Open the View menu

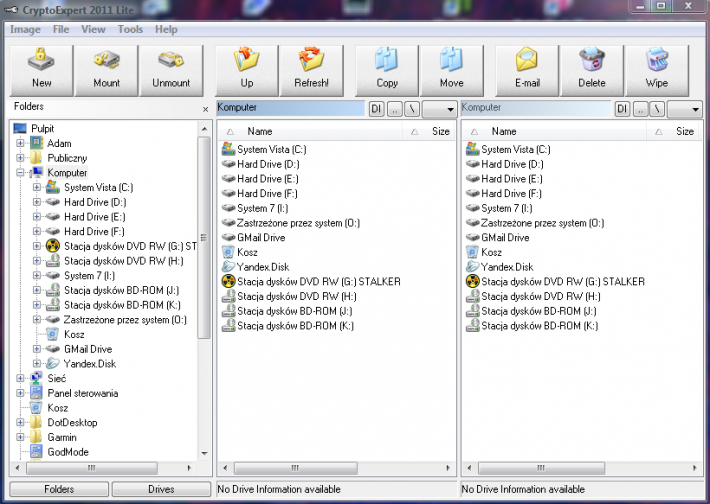tap(93, 29)
